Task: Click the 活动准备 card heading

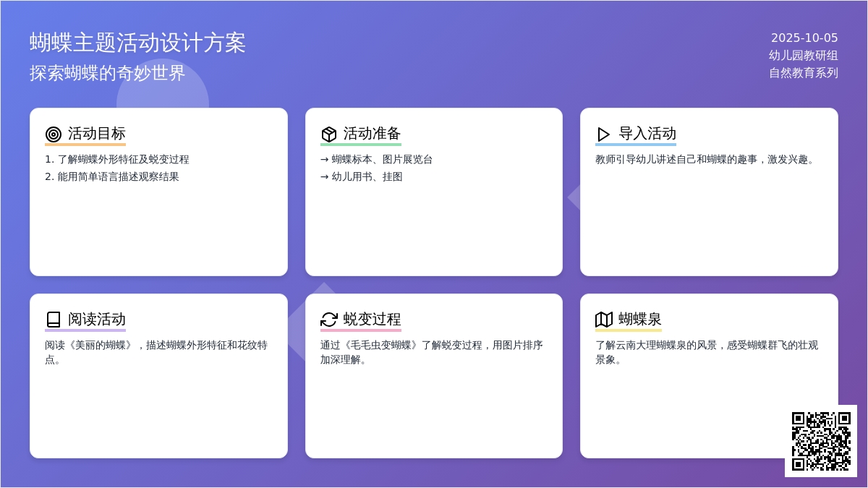Action: click(x=372, y=134)
